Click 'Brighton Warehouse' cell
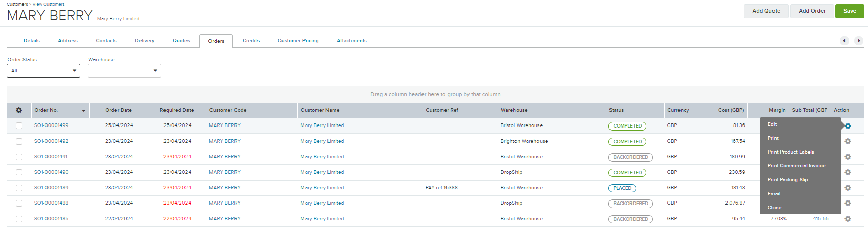Image resolution: width=868 pixels, height=227 pixels. point(524,141)
